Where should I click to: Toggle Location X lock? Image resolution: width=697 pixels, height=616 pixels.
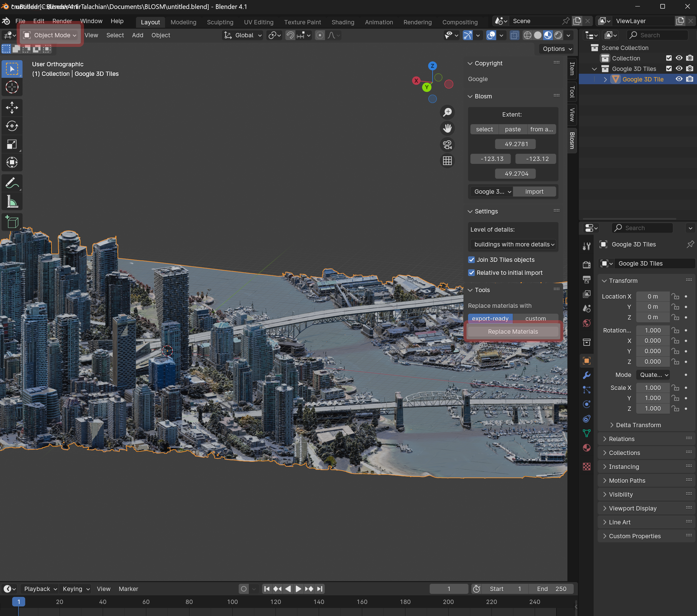(x=675, y=296)
